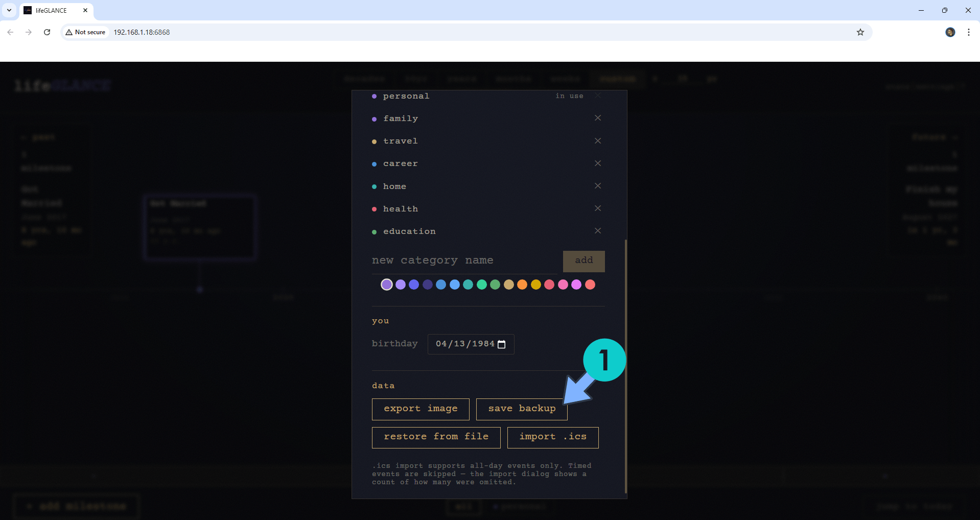
Task: Click the add category button
Action: pos(584,261)
